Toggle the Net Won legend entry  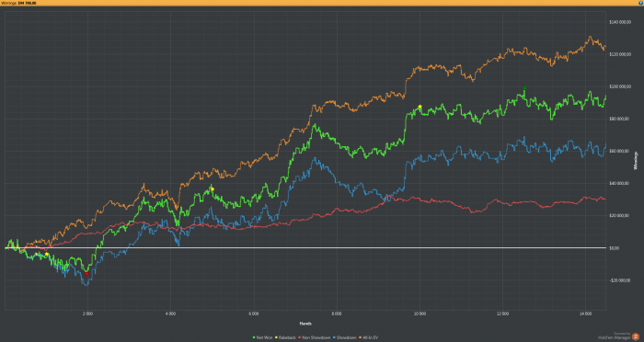tap(263, 337)
